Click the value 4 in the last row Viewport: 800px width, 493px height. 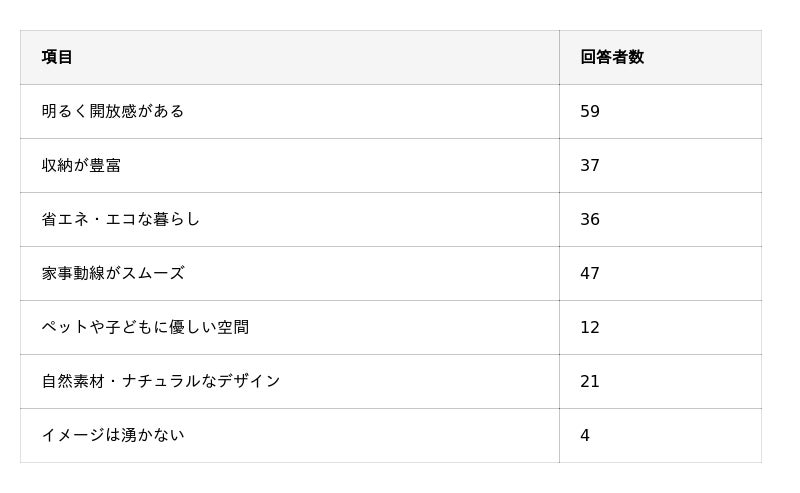585,435
